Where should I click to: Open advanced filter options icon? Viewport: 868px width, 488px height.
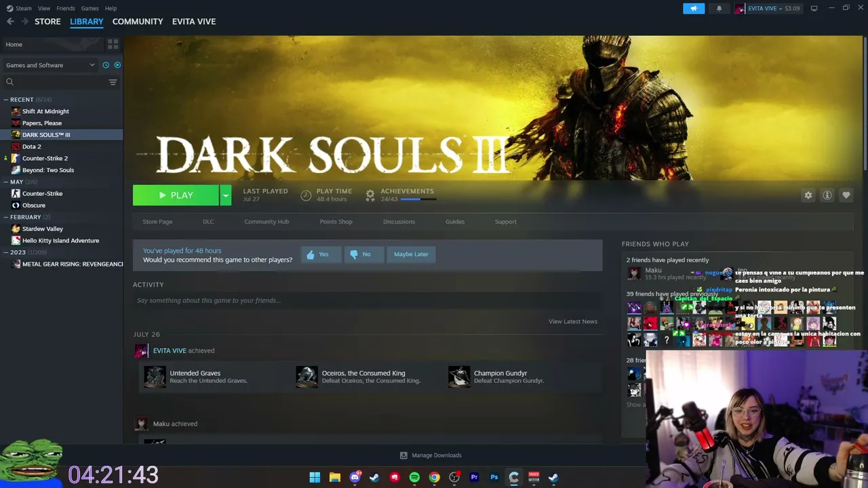pos(113,82)
